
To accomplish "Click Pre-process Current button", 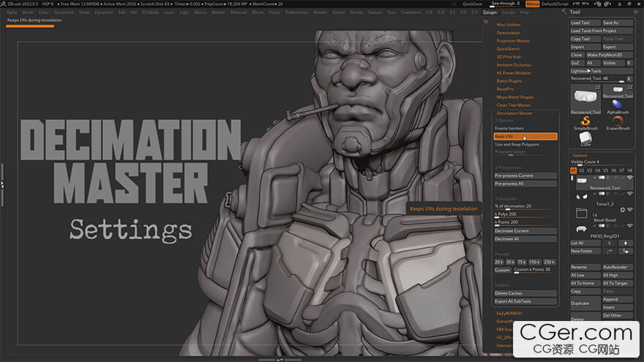I will pos(525,176).
